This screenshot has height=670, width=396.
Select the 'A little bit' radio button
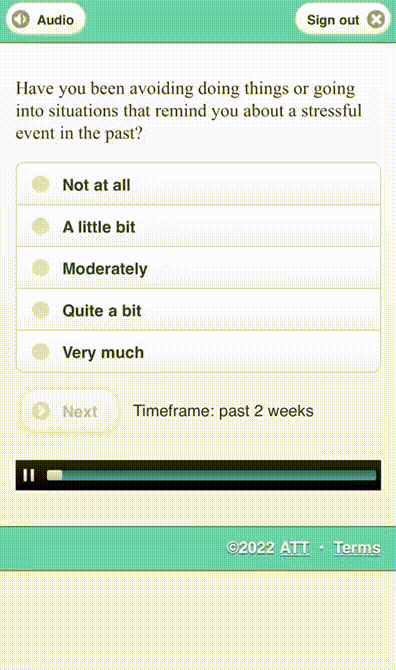(41, 226)
